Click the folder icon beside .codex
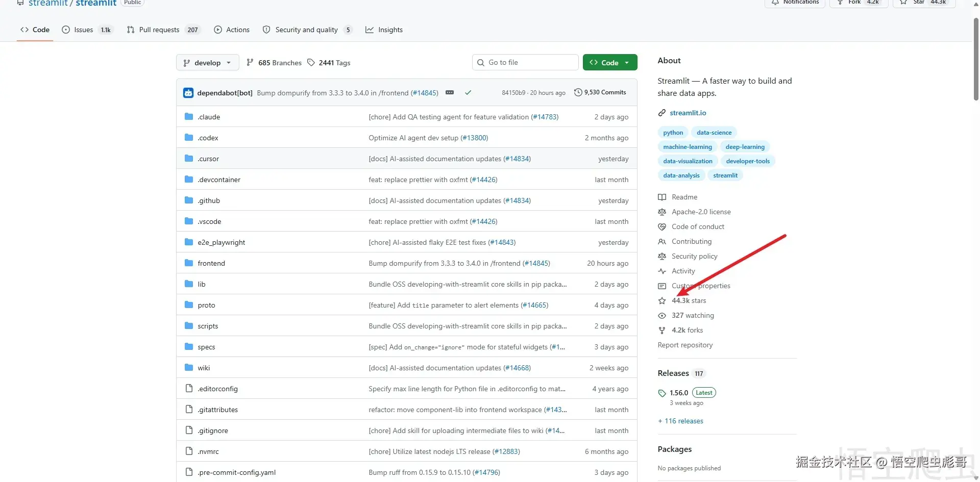This screenshot has height=482, width=980. [189, 138]
